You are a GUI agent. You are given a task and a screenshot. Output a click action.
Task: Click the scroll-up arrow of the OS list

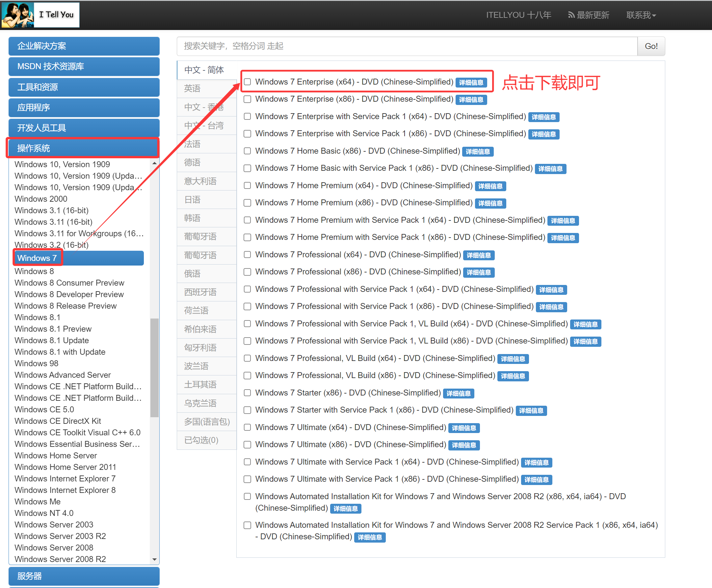[x=154, y=163]
